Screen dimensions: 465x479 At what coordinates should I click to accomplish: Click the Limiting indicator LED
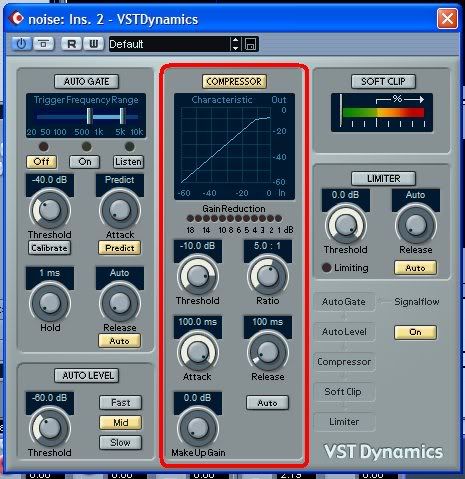tap(327, 268)
